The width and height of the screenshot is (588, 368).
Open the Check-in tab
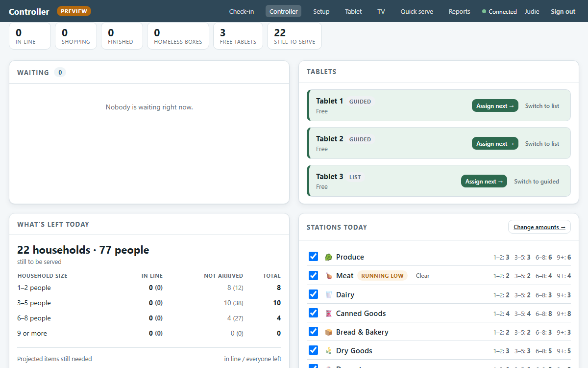coord(242,11)
